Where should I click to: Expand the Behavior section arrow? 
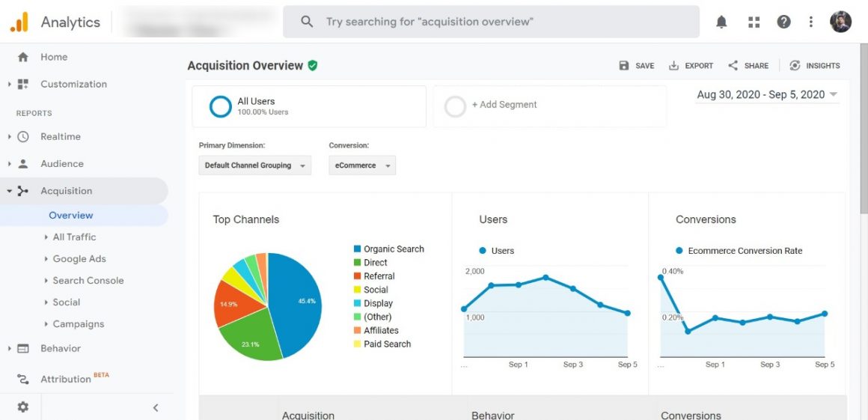click(x=9, y=349)
